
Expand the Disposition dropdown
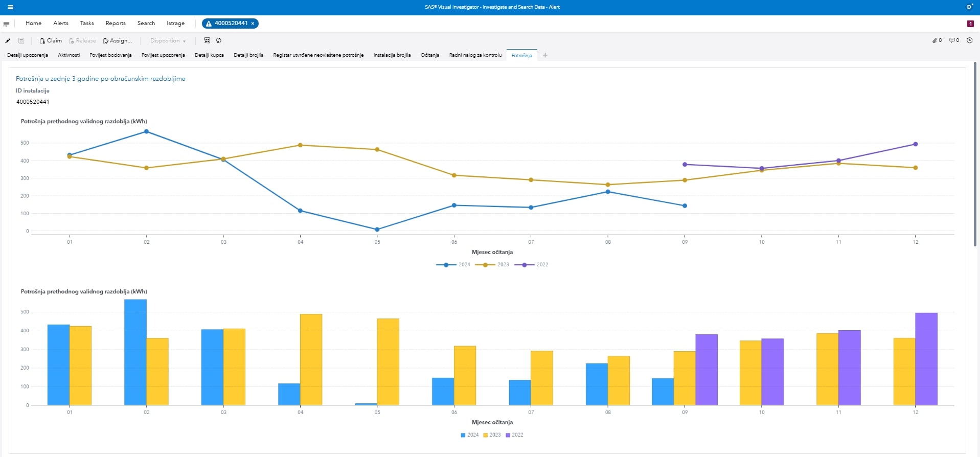pos(168,41)
